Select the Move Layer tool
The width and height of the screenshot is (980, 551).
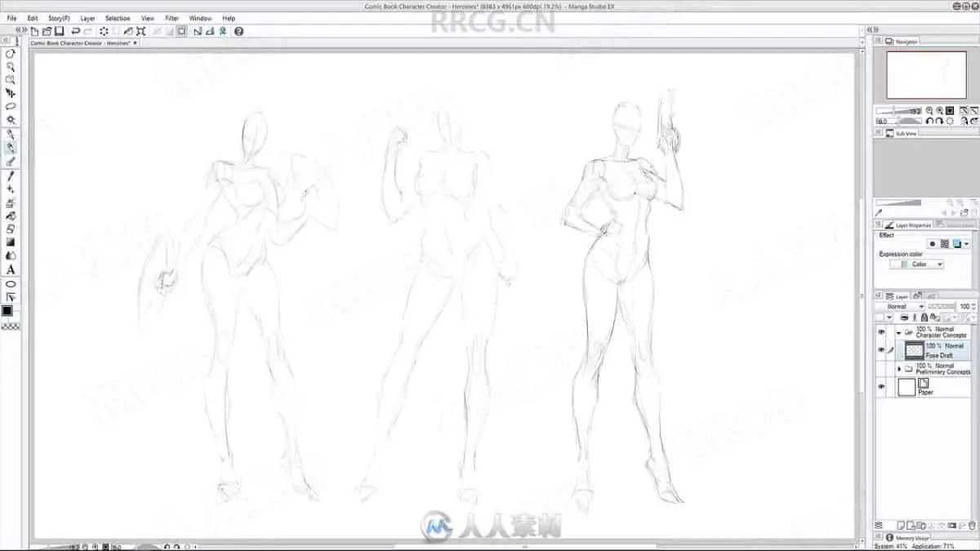click(x=11, y=93)
